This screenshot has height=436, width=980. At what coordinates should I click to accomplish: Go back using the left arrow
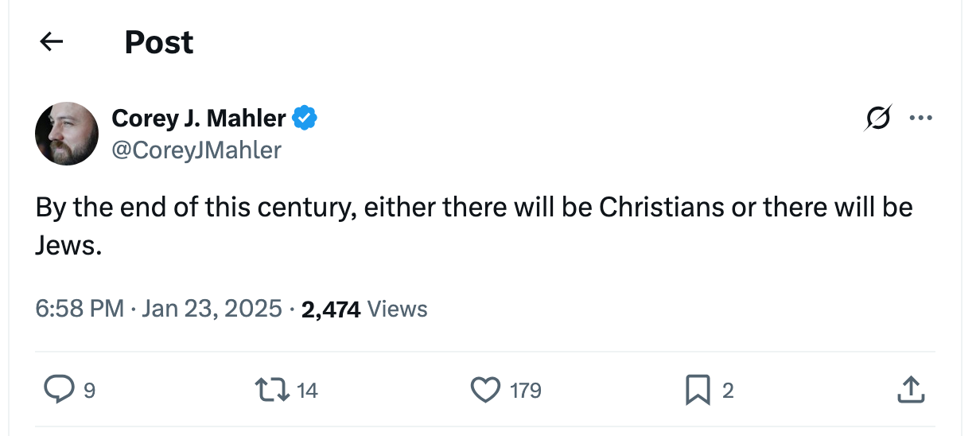tap(52, 42)
